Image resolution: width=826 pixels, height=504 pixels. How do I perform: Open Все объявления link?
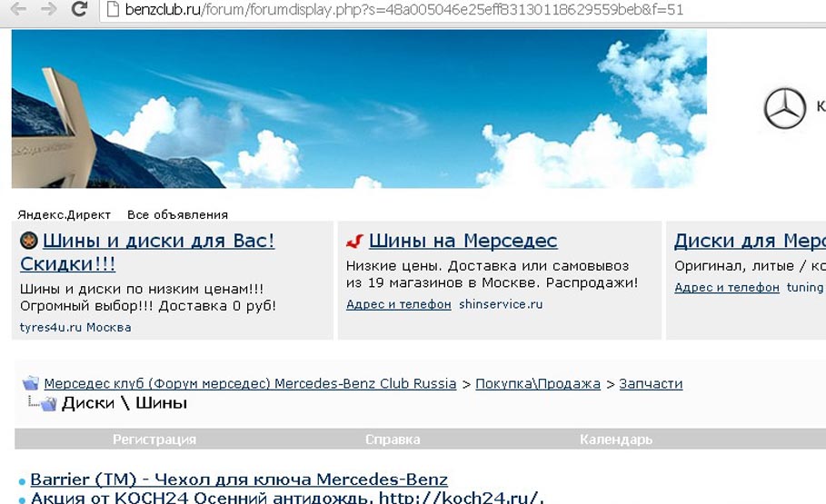click(x=177, y=215)
